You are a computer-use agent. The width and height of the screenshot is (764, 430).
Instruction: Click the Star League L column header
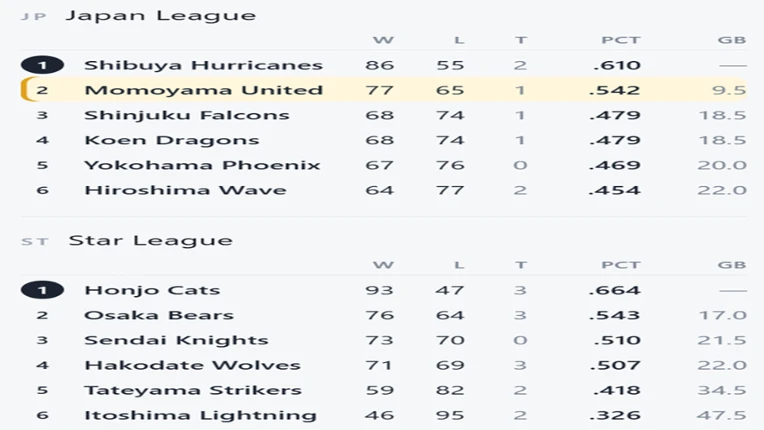point(459,265)
